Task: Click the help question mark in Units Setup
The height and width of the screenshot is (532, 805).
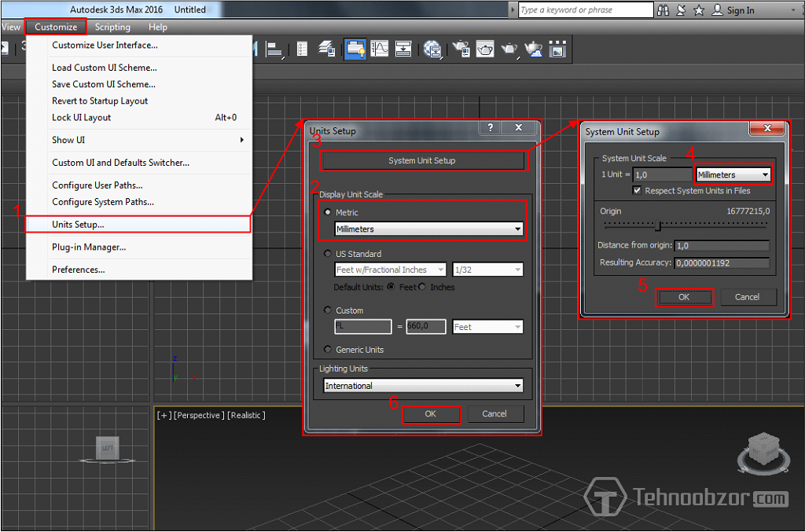Action: point(491,127)
